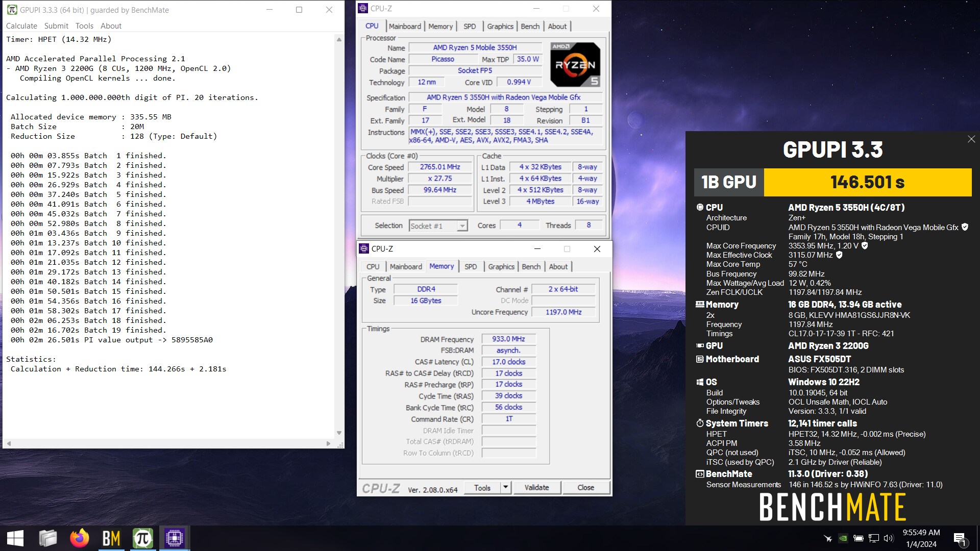
Task: Click GPUPI vertical scrollbar down arrow
Action: point(339,433)
